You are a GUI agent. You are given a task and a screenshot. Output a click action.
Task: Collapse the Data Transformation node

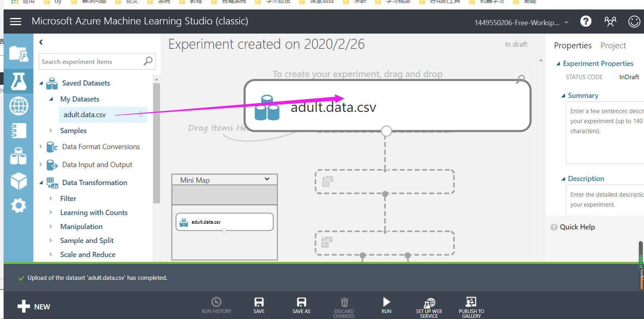(x=41, y=183)
